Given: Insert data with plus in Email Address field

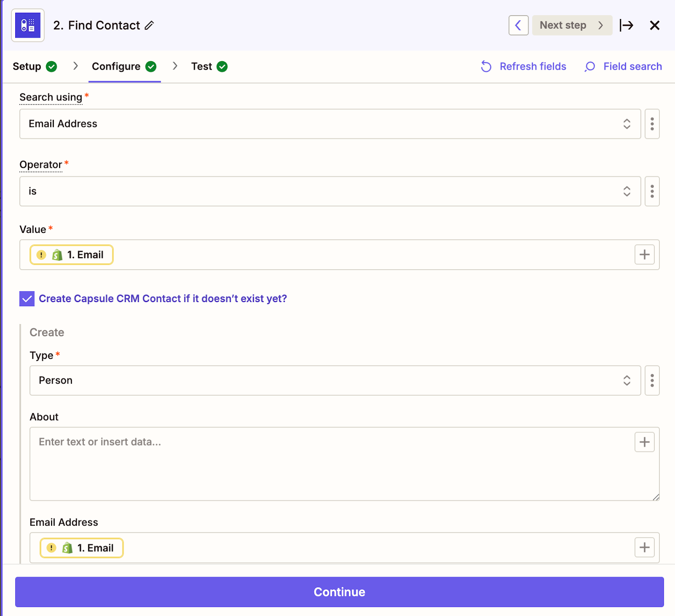Looking at the screenshot, I should (645, 548).
